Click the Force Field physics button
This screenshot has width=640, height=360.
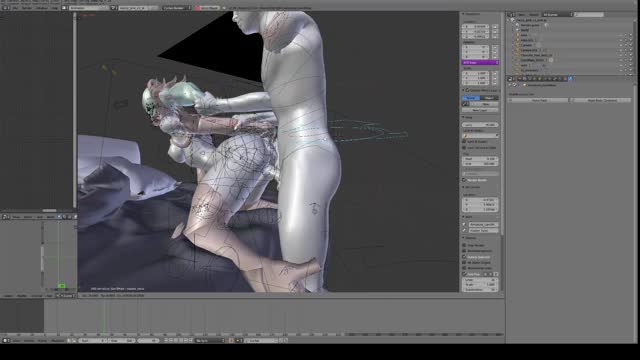[538, 100]
